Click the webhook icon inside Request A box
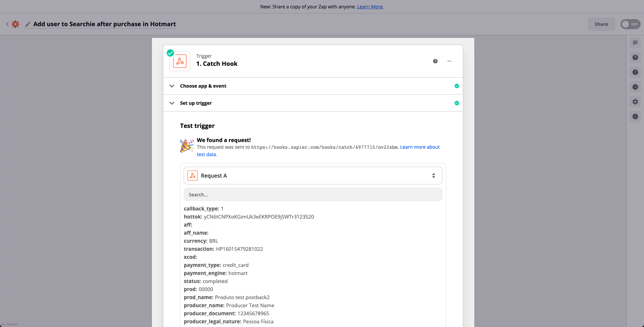This screenshot has height=327, width=644. (193, 176)
